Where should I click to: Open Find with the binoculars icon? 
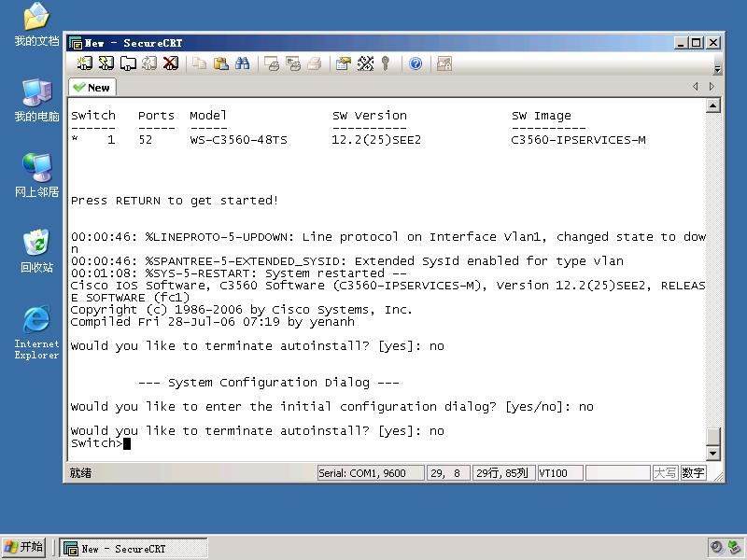click(x=242, y=63)
